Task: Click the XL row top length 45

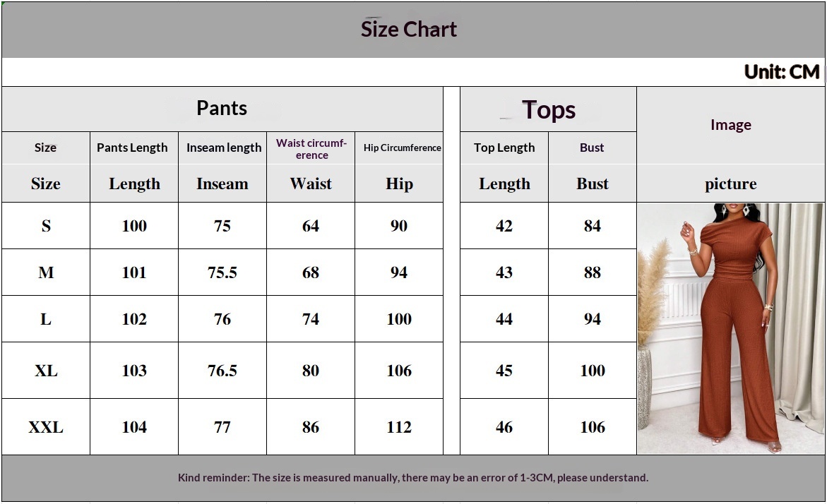Action: pos(504,371)
